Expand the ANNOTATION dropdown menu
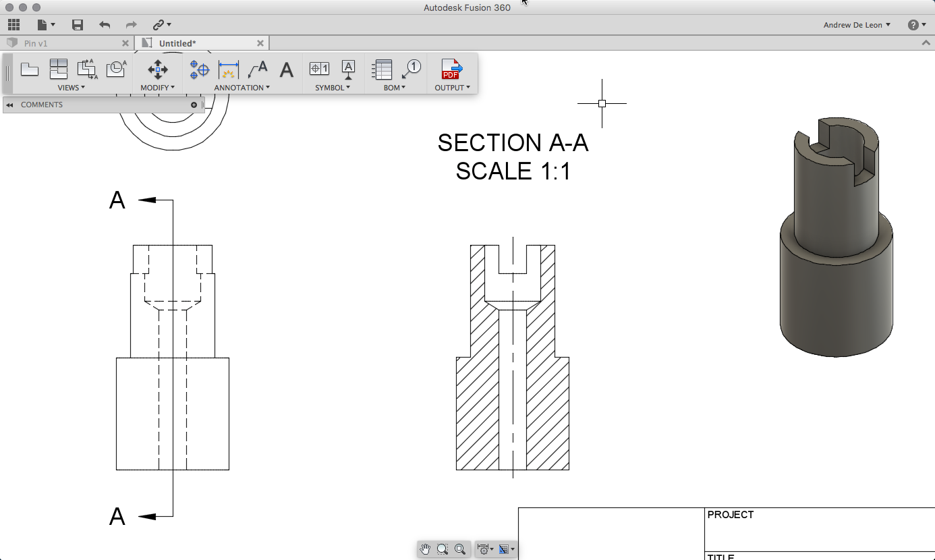Viewport: 935px width, 560px height. click(x=242, y=88)
